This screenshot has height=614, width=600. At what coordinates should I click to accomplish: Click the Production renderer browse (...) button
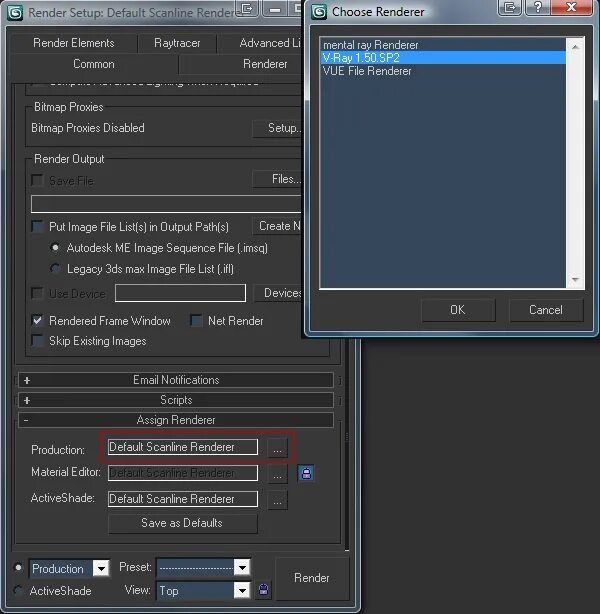[x=277, y=448]
